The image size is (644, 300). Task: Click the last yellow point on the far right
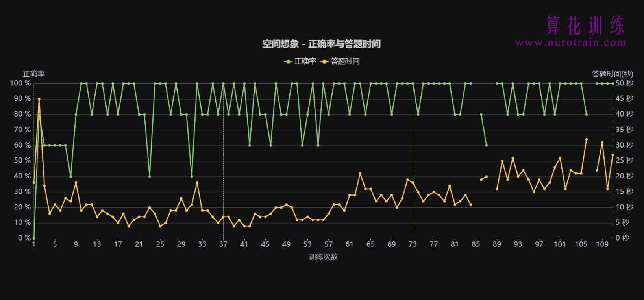point(613,155)
